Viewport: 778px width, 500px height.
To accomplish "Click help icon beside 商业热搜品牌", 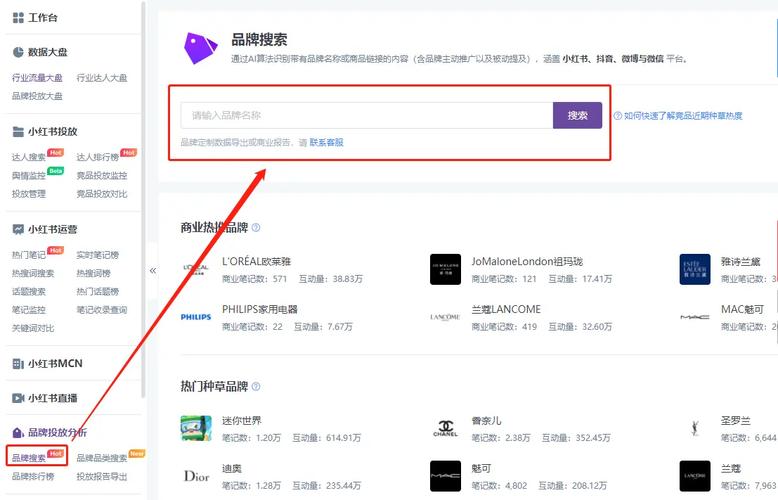I will 256,227.
